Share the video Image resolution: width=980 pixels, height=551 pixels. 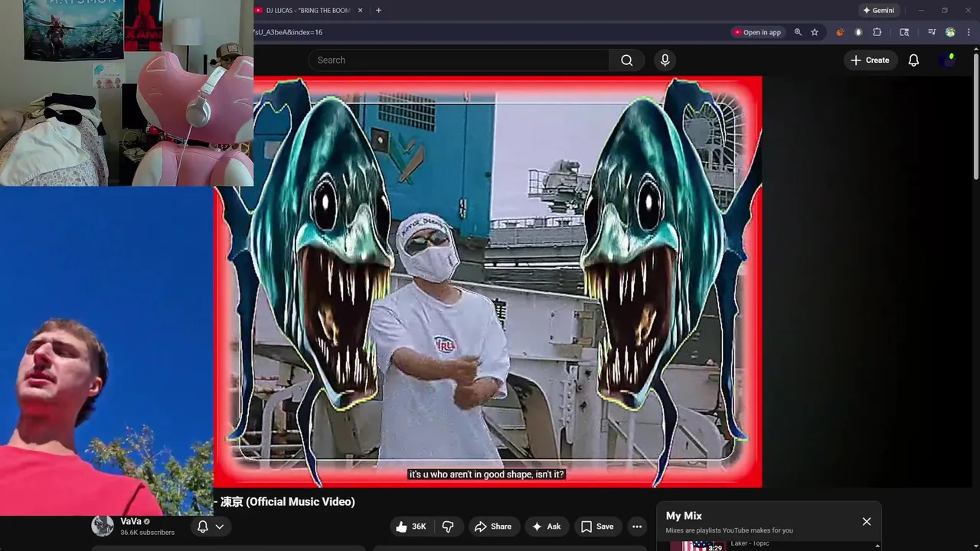pos(493,527)
